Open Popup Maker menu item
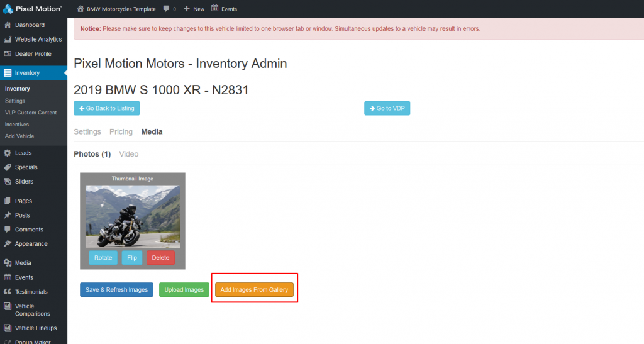Screen dimensions: 644x344 (33, 341)
